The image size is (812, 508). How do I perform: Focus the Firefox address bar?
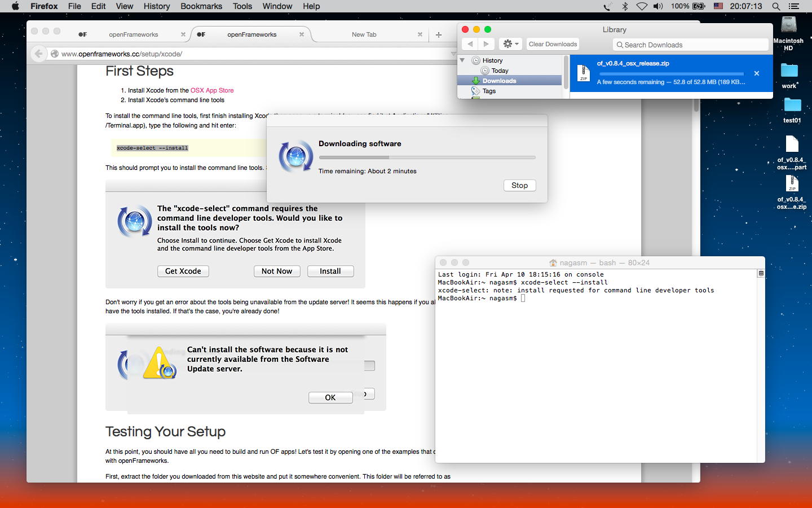pos(254,54)
